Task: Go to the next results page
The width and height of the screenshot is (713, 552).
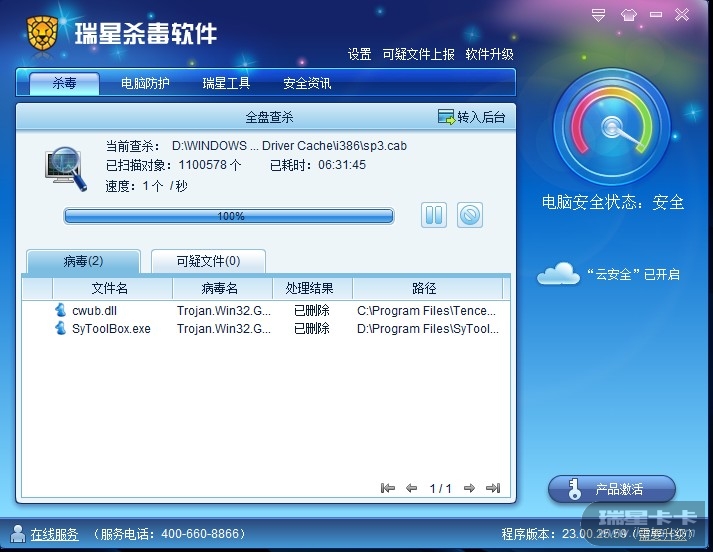Action: (x=469, y=488)
